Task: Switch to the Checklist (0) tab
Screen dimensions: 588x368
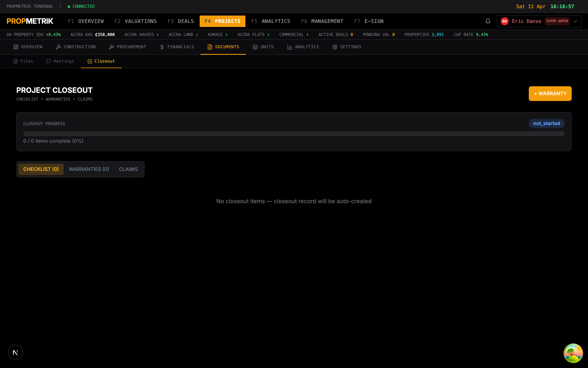Action: pyautogui.click(x=41, y=169)
